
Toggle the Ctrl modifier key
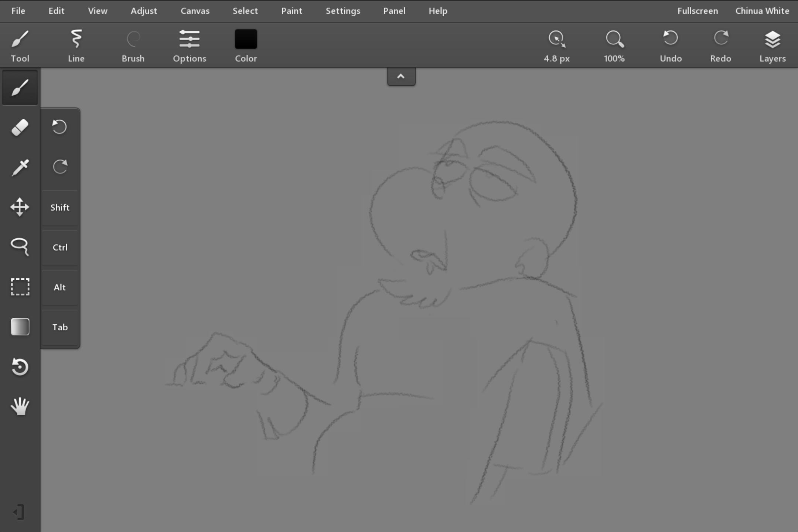pos(60,248)
